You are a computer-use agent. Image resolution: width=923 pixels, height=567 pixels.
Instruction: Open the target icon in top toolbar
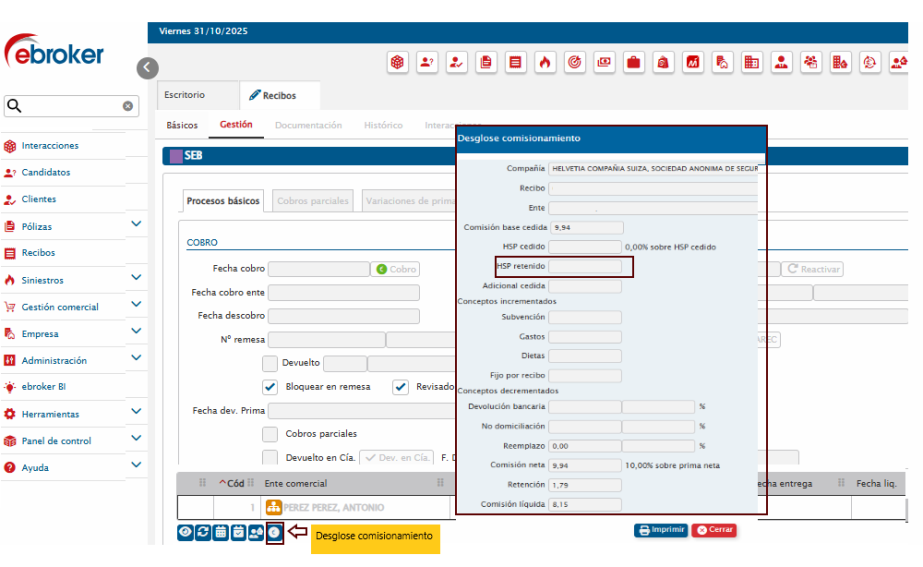coord(574,62)
